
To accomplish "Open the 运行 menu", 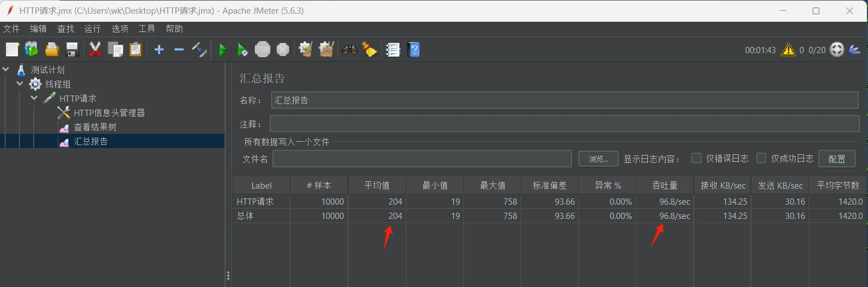I will coord(93,29).
